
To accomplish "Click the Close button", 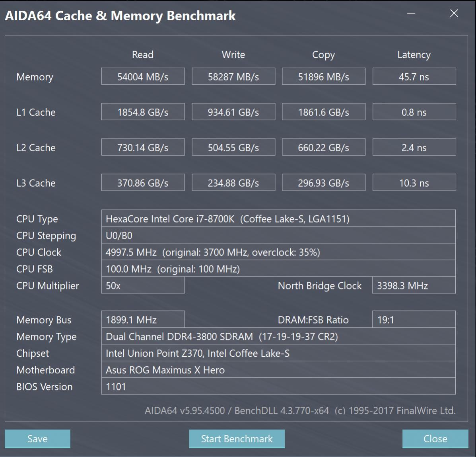I will [435, 439].
